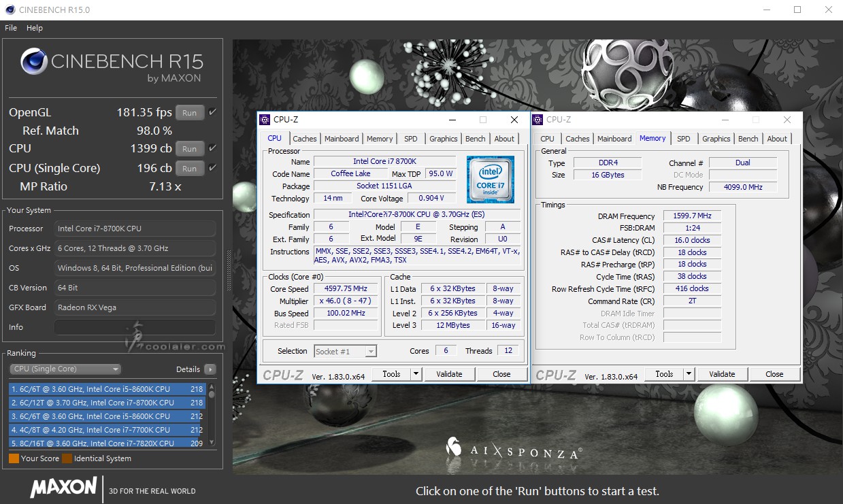Click DRAM Frequency value 1599.7 MHz
This screenshot has height=504, width=843.
(692, 216)
